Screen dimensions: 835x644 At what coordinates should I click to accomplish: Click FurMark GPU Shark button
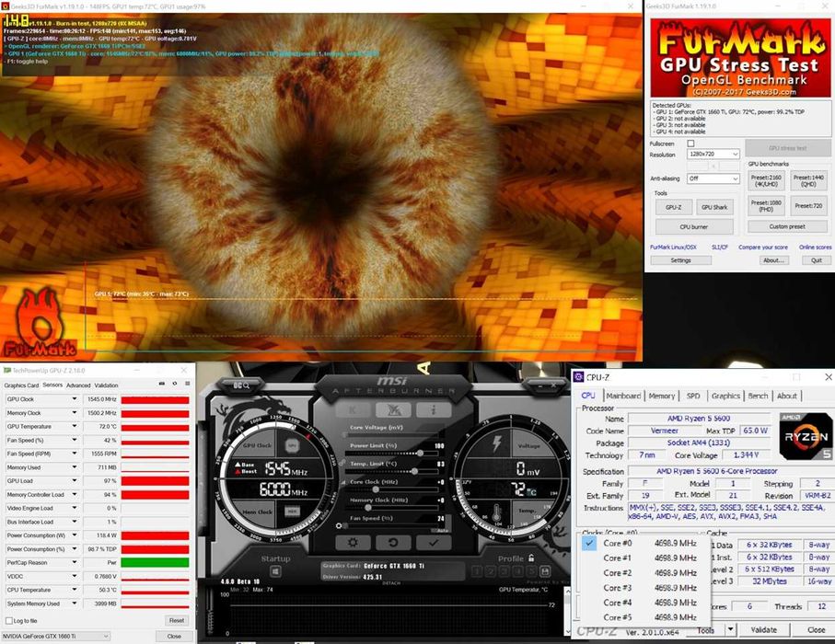[714, 207]
